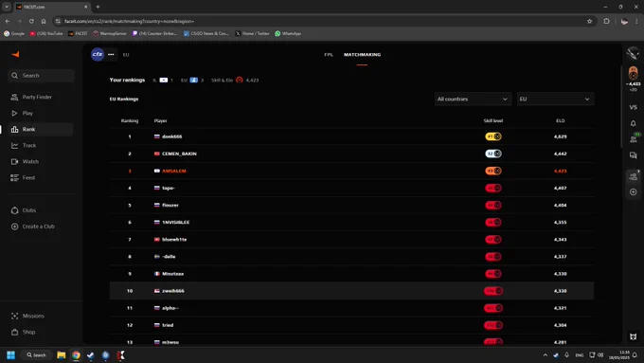Open player CEMEN_BAKIN profile
The height and width of the screenshot is (363, 644).
coord(179,154)
